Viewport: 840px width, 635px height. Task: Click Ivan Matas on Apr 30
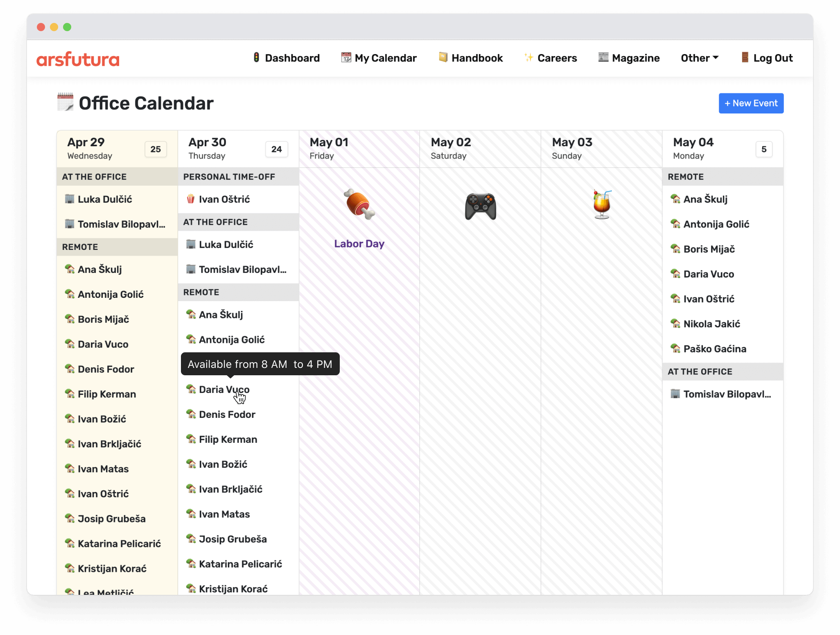224,514
